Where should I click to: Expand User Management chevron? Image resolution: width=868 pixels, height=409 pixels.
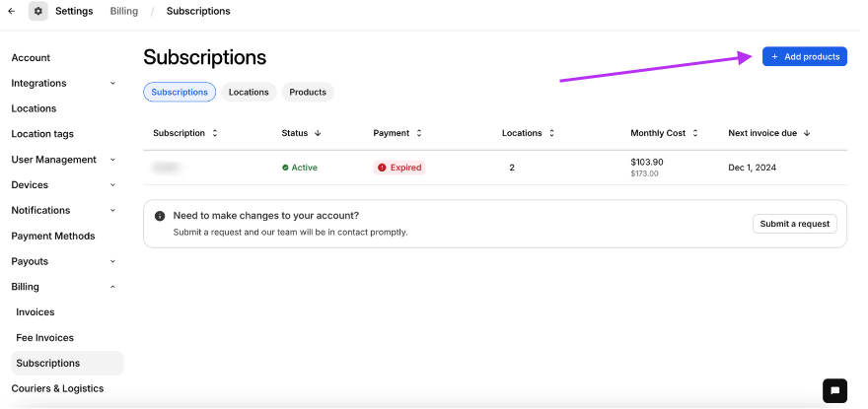coord(112,160)
